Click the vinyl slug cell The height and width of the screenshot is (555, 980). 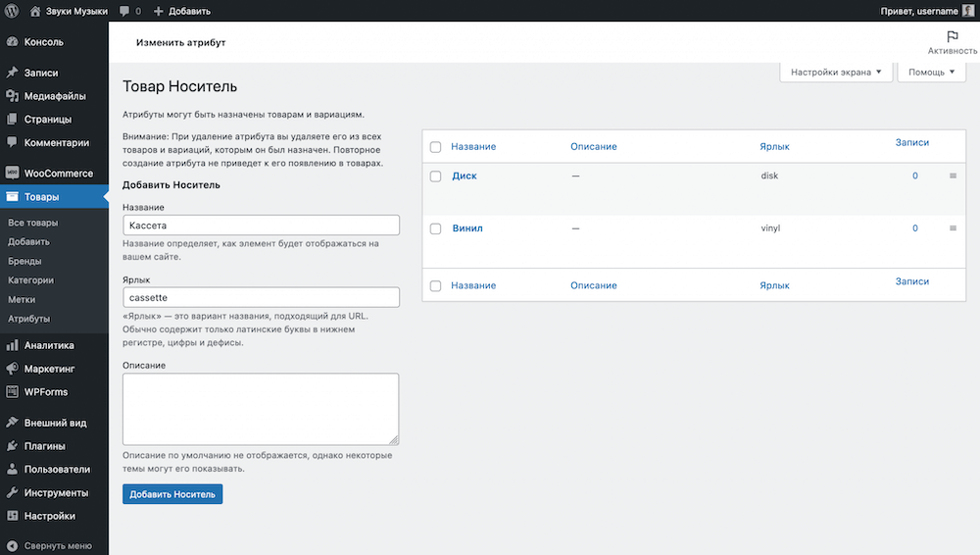click(770, 228)
